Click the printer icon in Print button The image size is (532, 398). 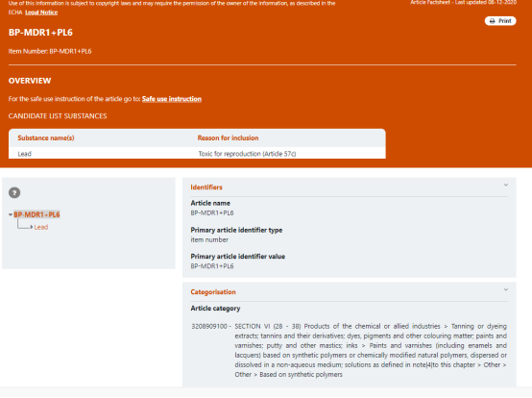click(x=493, y=21)
